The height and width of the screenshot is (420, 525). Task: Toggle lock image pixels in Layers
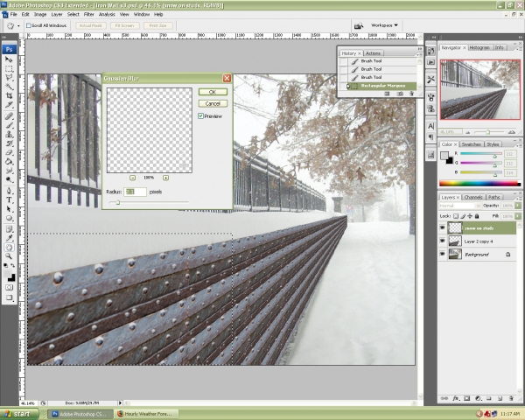coord(463,216)
